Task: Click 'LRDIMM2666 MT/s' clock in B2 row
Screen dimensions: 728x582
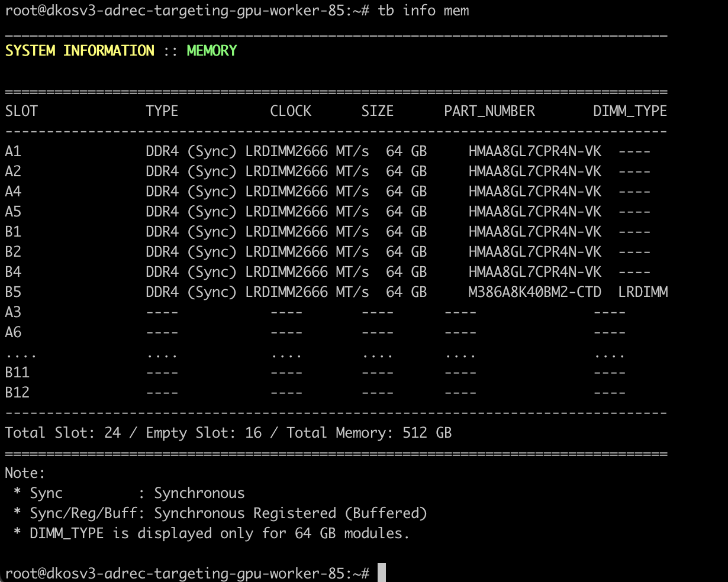Action: pyautogui.click(x=307, y=252)
